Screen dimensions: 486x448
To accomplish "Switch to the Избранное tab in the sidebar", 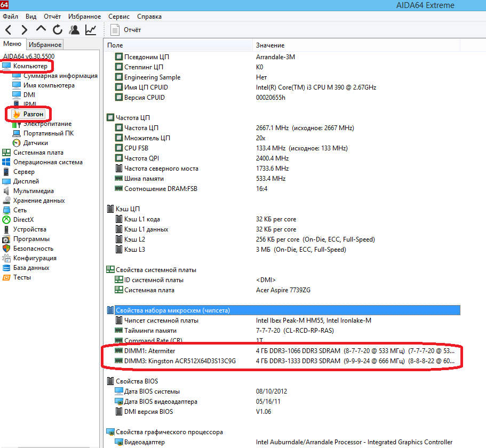I will pos(45,45).
